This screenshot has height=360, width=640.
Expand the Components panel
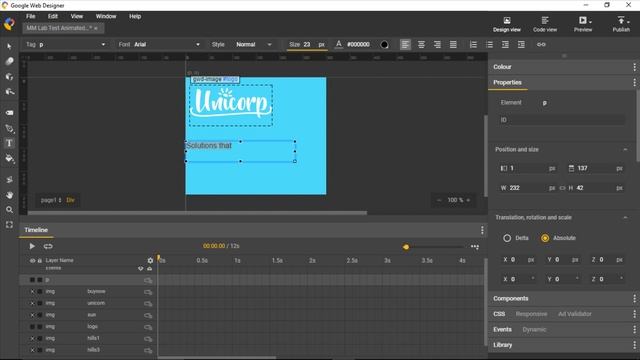[x=511, y=298]
